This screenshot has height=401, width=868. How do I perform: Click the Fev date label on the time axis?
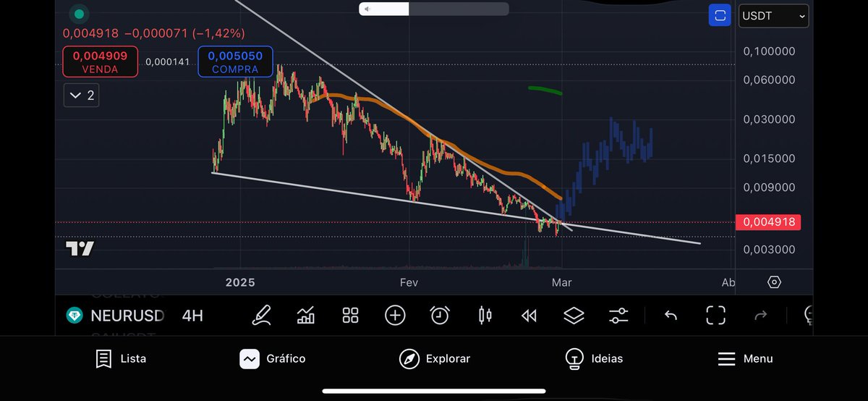click(x=409, y=282)
